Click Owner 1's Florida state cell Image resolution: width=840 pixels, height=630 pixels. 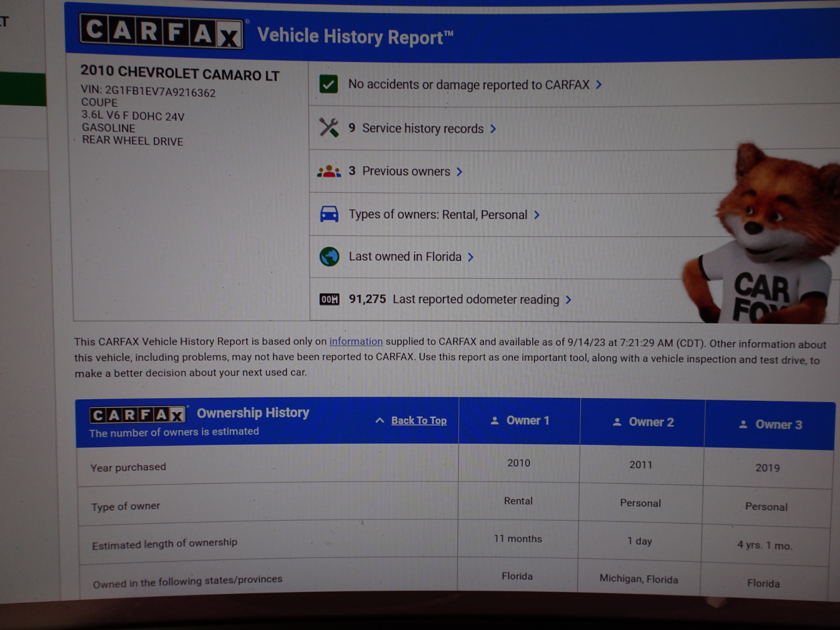point(517,576)
